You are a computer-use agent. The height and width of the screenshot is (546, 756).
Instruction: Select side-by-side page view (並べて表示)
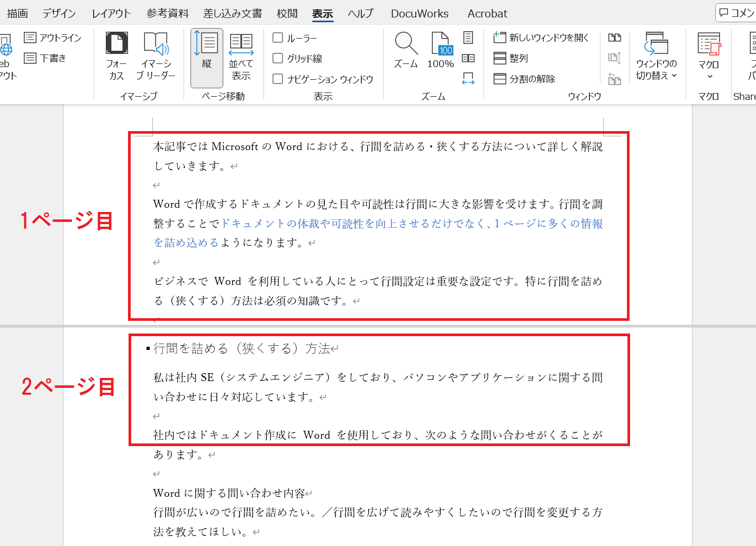(x=241, y=57)
